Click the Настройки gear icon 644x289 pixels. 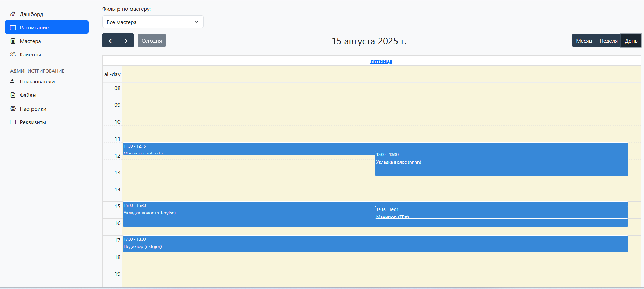point(13,109)
